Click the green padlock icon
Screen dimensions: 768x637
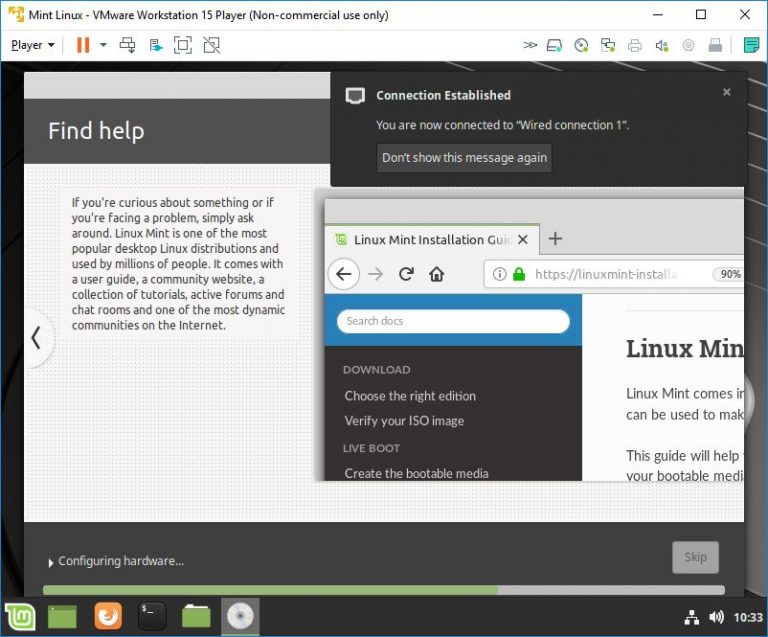519,274
